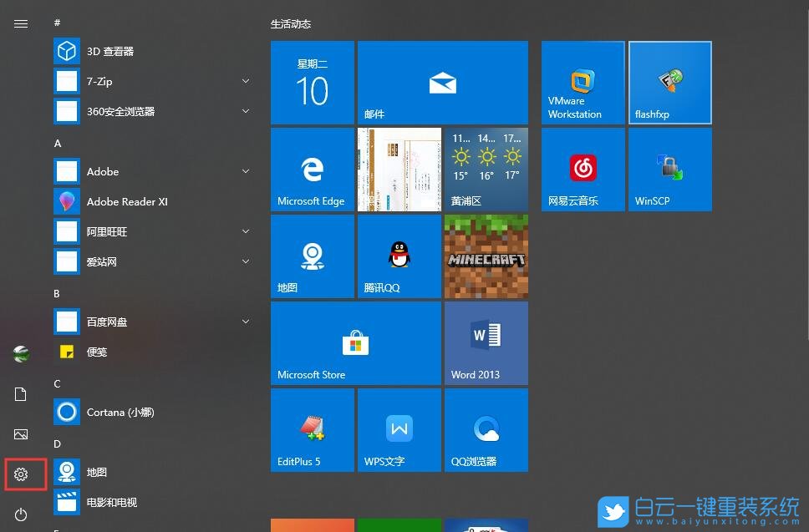The image size is (809, 532).
Task: Start Microsoft Edge from its tile
Action: click(x=312, y=169)
